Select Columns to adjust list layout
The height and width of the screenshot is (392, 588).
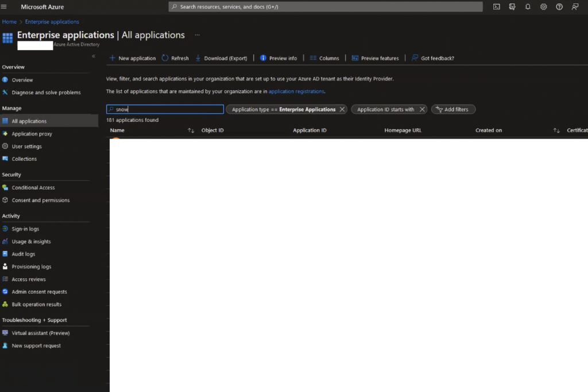click(x=325, y=57)
